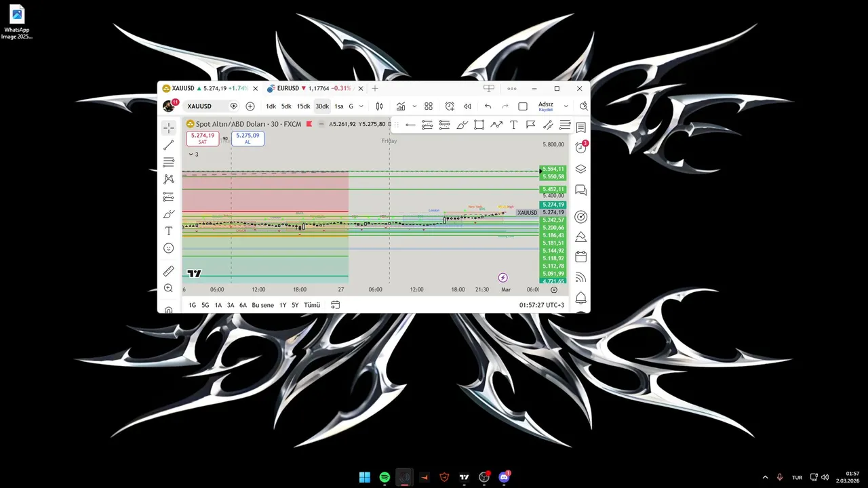The image size is (868, 488).
Task: Pick the horizontal line favorite tool
Action: tap(410, 125)
